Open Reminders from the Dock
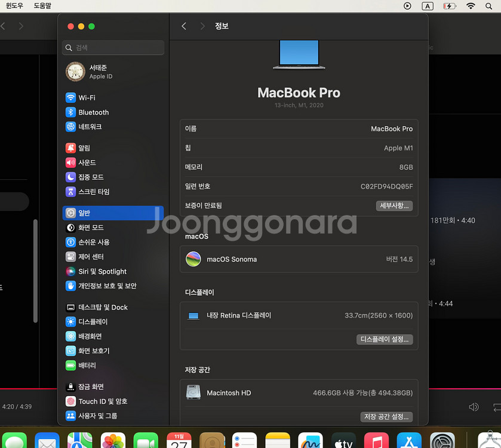 244,440
